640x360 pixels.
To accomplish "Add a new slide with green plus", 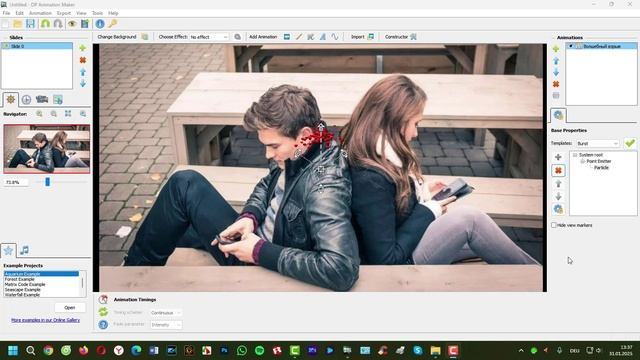I will [x=82, y=48].
